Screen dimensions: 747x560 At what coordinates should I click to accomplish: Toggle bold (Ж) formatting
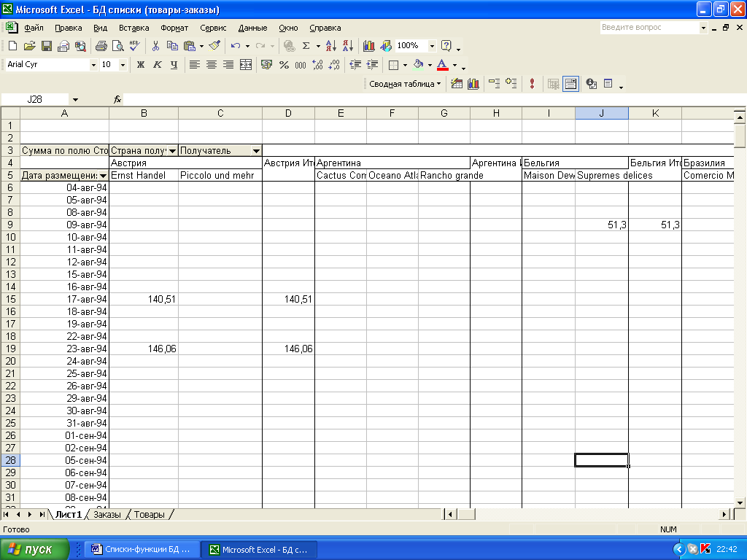point(141,65)
